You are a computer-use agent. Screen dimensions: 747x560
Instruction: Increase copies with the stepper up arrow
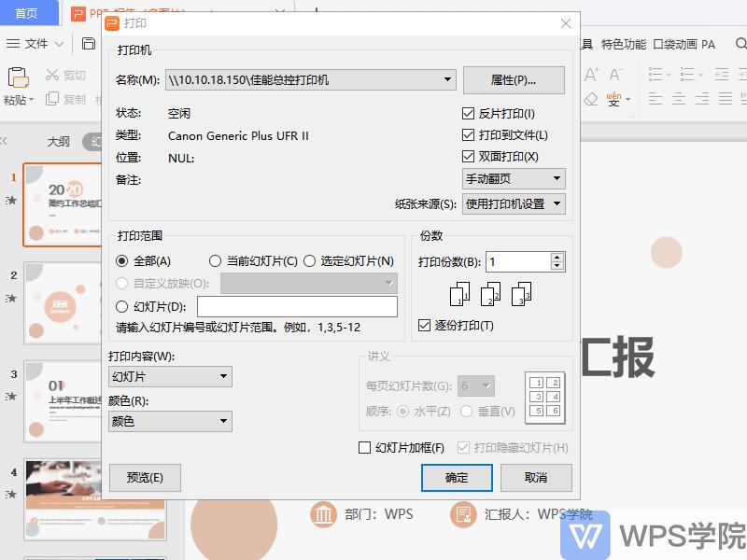tap(556, 256)
